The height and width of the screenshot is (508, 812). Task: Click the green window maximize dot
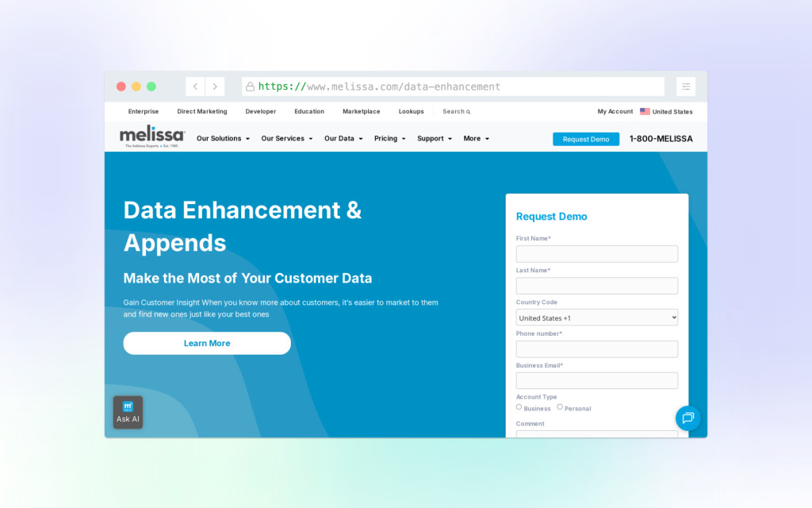pos(151,87)
